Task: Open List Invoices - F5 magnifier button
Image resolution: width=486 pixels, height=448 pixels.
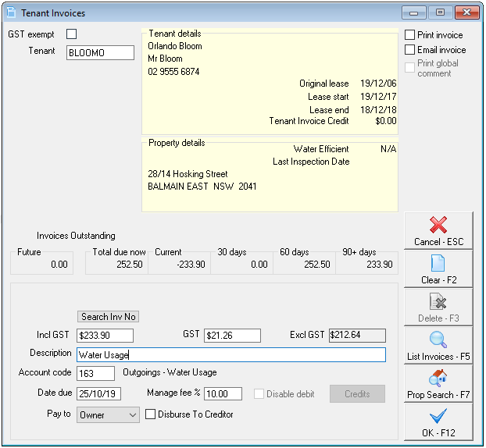Action: pyautogui.click(x=438, y=346)
